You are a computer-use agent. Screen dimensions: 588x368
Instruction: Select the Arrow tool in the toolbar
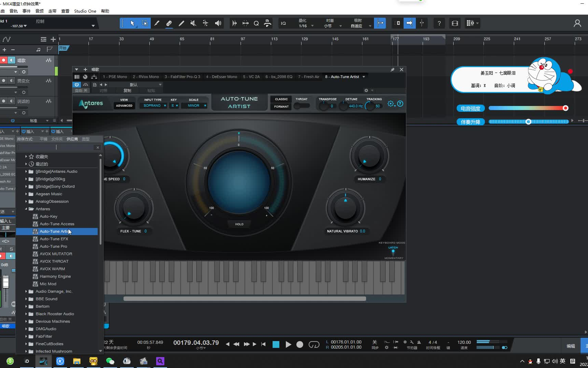pos(132,23)
